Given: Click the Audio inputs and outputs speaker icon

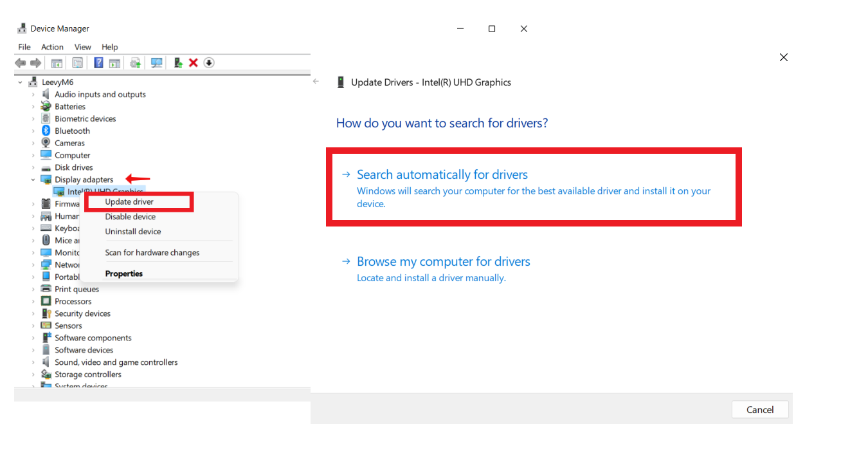Looking at the screenshot, I should click(x=46, y=94).
